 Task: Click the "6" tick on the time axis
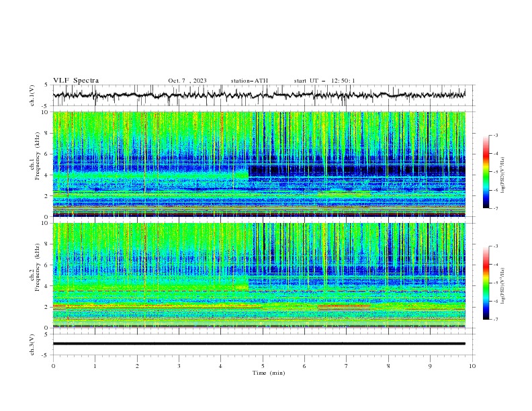(304, 366)
